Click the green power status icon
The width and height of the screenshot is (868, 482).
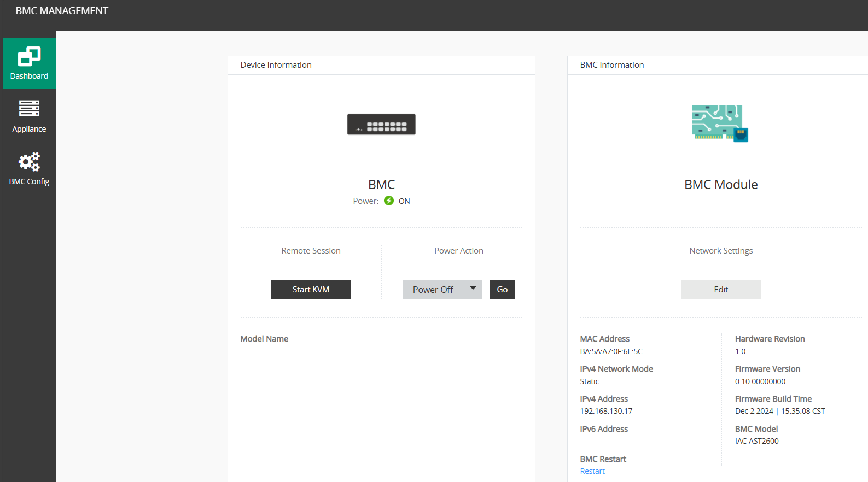(389, 201)
